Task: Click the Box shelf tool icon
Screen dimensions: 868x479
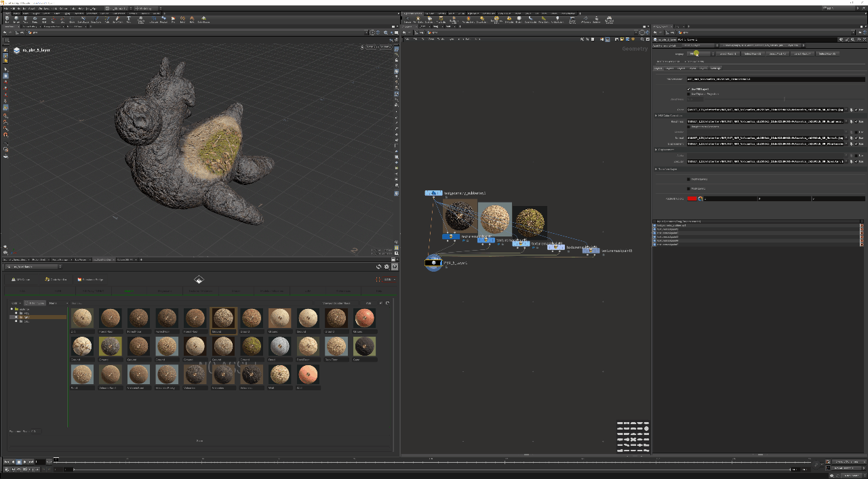Action: click(x=7, y=20)
